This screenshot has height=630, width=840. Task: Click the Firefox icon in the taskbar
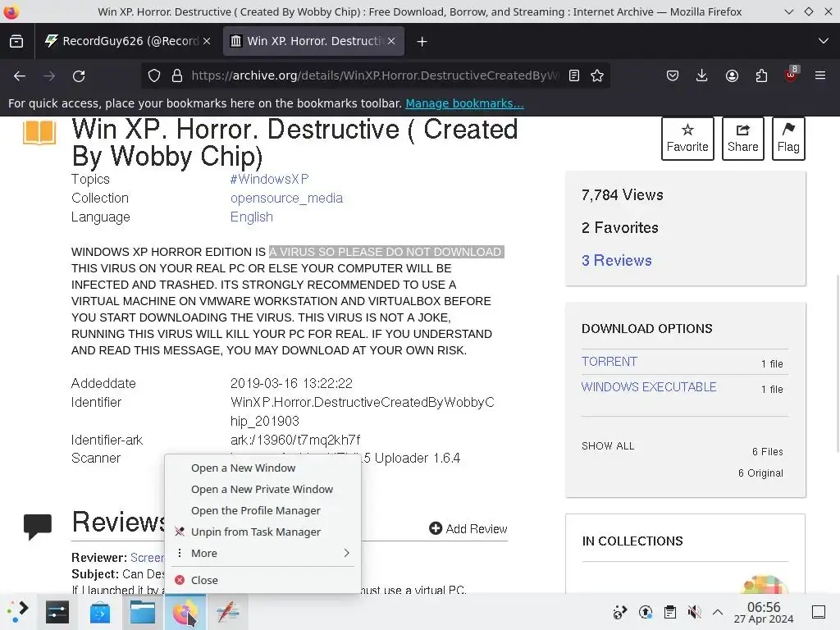pyautogui.click(x=185, y=612)
